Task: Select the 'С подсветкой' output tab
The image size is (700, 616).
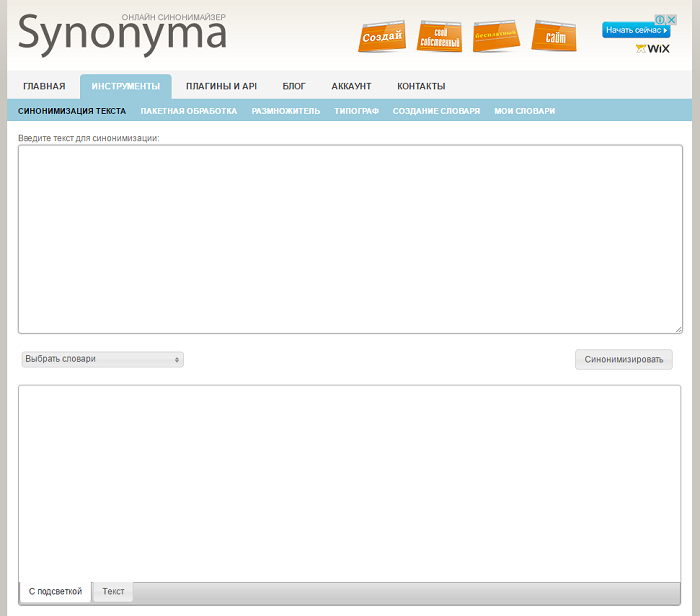Action: (55, 592)
